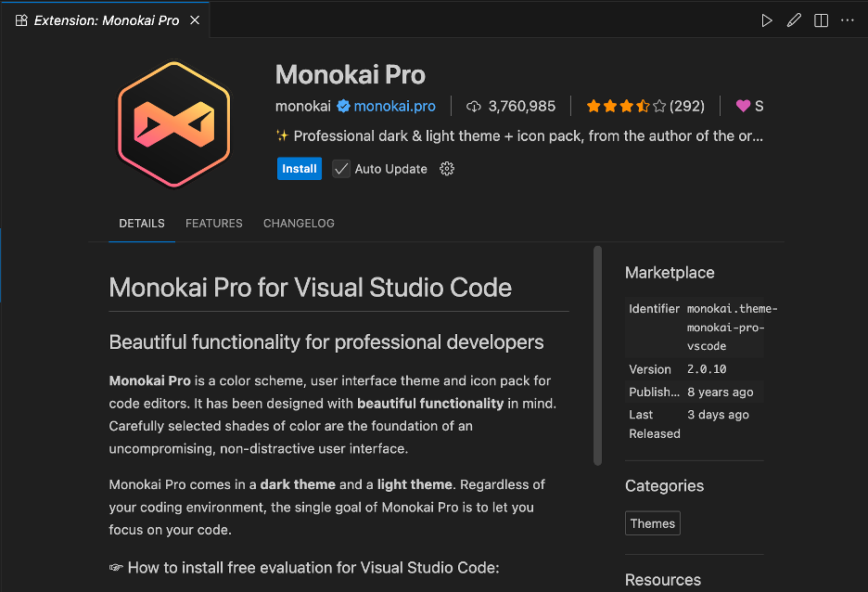Click the Marketplace section heading
868x592 pixels.
point(670,273)
